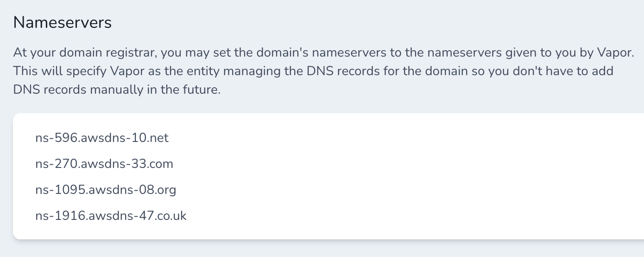Click the ns-1095.awsdns-08.org nameserver entry

(106, 190)
